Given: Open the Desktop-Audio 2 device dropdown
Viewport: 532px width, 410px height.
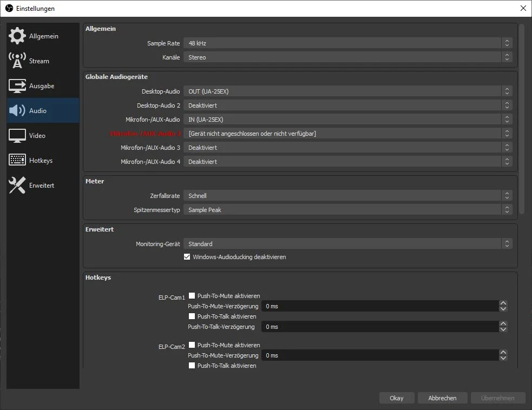Looking at the screenshot, I should [x=346, y=105].
